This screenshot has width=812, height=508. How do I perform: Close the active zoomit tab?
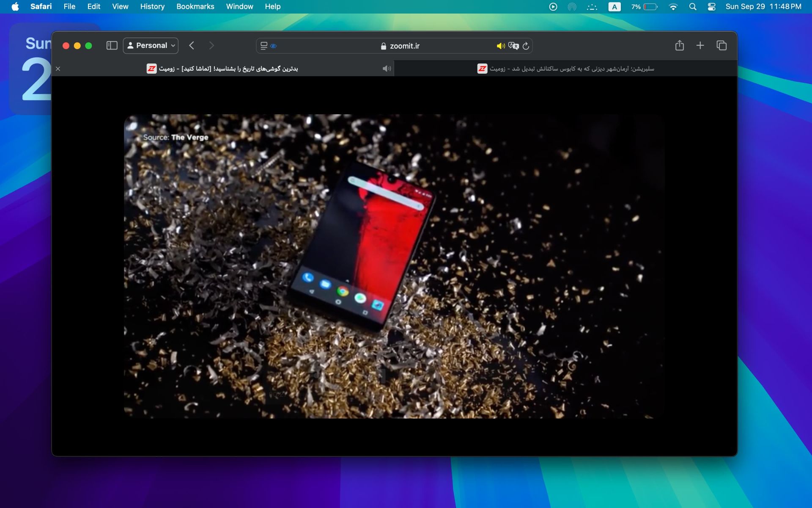58,69
